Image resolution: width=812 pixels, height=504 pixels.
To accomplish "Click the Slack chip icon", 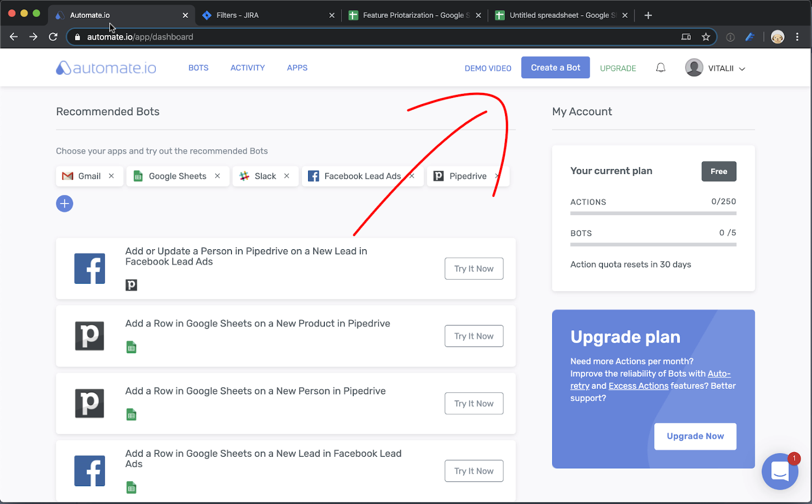I will 244,176.
